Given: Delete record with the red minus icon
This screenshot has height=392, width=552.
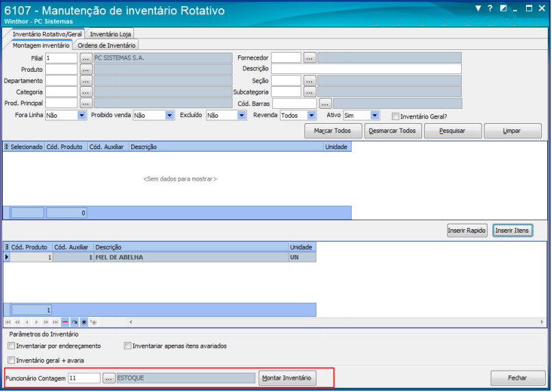Looking at the screenshot, I should [65, 322].
